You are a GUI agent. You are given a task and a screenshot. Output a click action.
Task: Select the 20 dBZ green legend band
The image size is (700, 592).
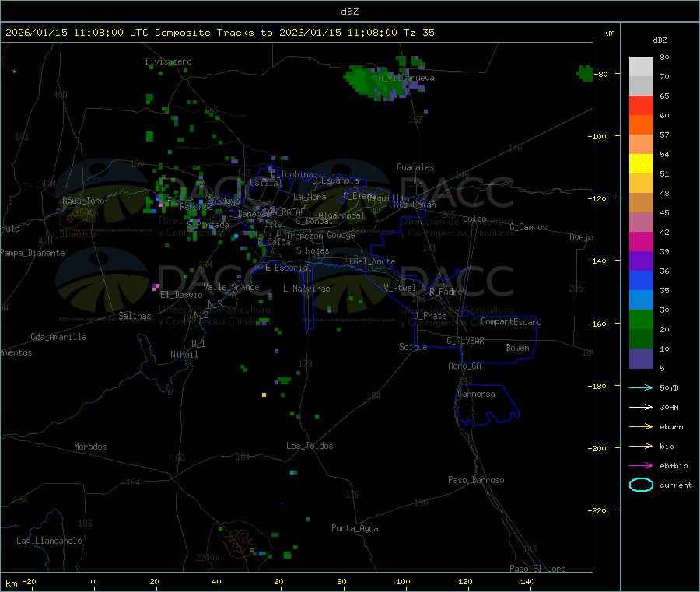coord(641,319)
